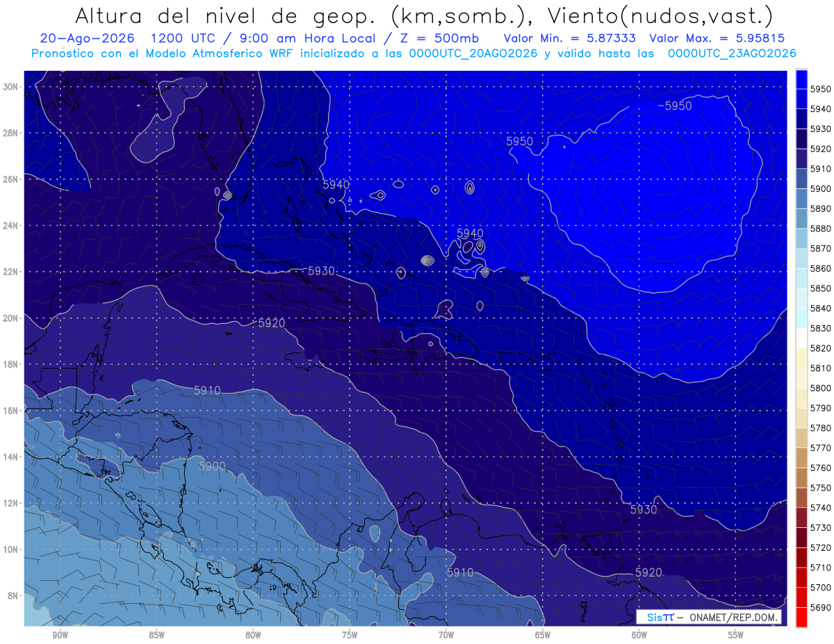Click the 24N latitude axis label
The image size is (834, 644).
pos(10,226)
